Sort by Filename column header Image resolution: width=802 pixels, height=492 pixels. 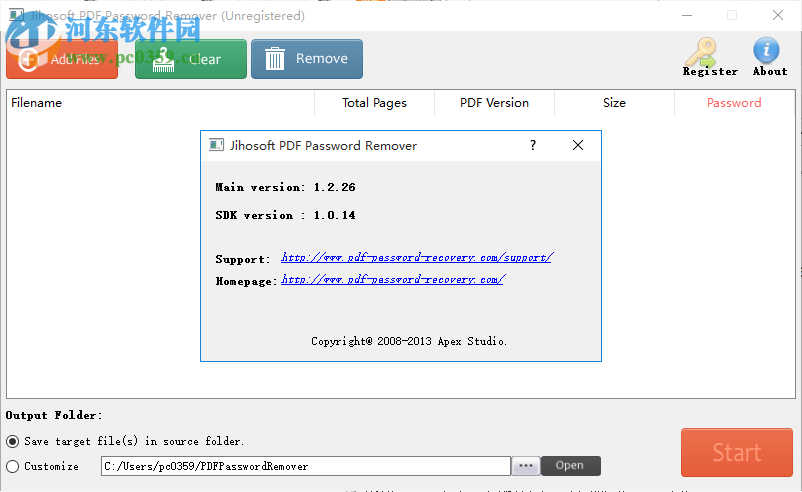(x=161, y=103)
